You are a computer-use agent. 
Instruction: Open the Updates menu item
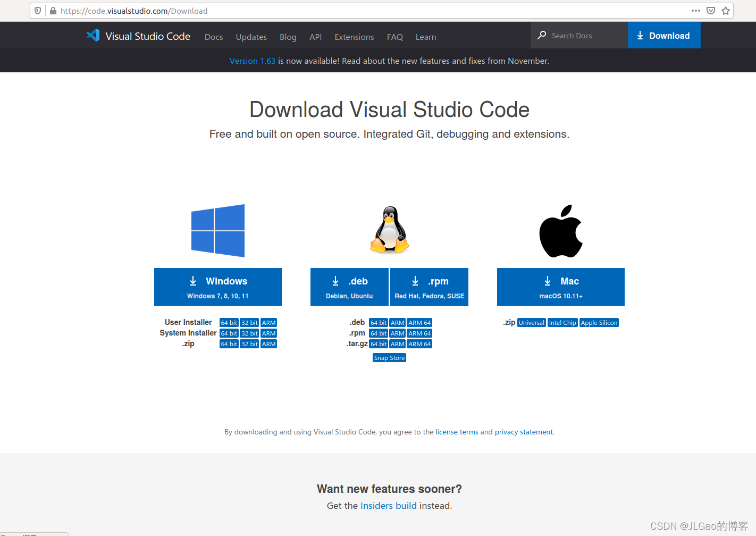[x=251, y=37]
